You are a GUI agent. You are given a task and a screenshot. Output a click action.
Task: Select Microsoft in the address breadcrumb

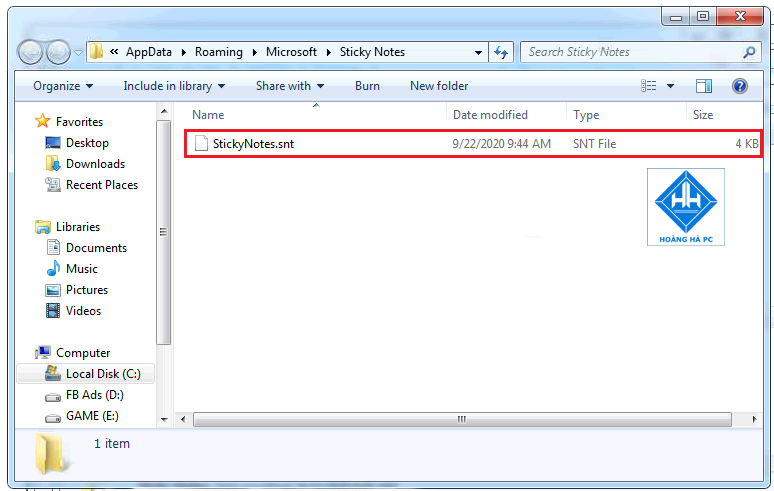tap(291, 52)
